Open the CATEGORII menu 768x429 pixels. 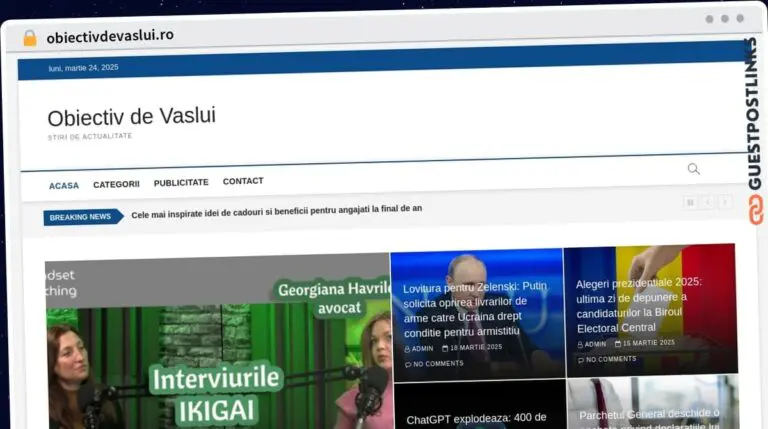coord(116,184)
